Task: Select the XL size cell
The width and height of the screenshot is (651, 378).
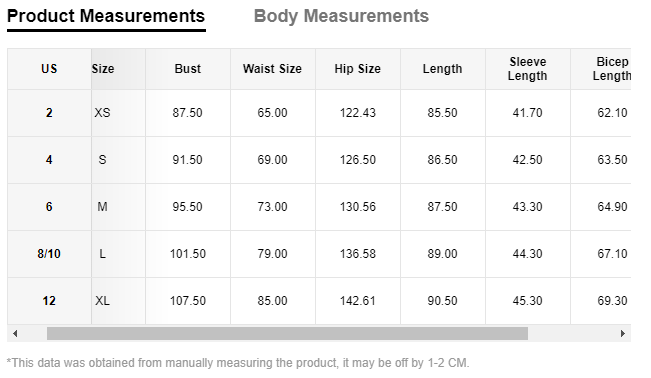Action: (x=102, y=301)
